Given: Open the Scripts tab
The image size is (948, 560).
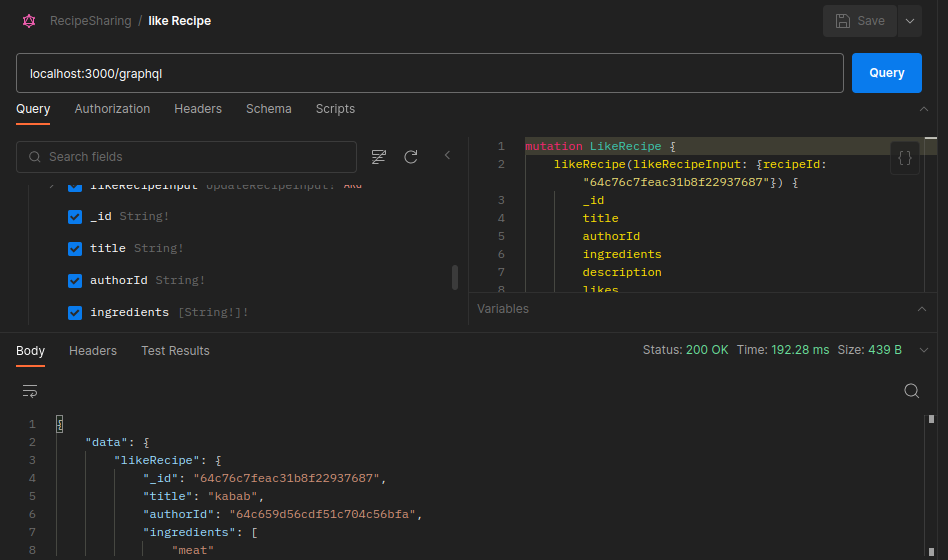Looking at the screenshot, I should [x=335, y=109].
